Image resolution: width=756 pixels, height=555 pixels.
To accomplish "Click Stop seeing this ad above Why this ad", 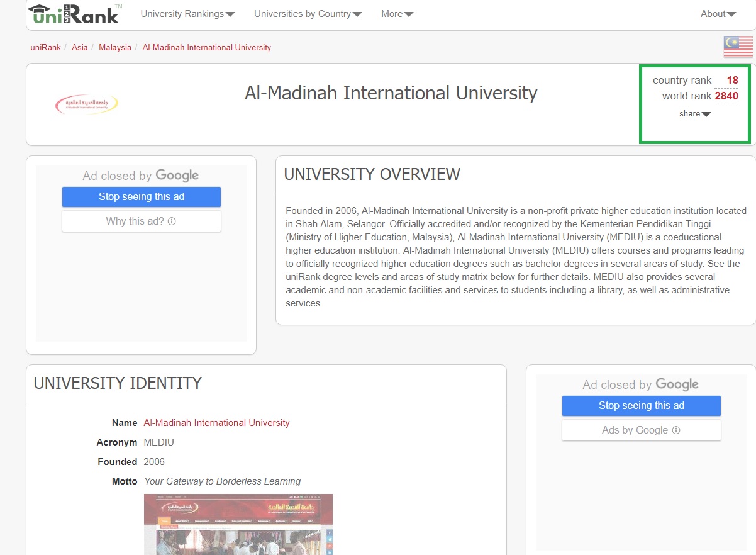I will (142, 197).
